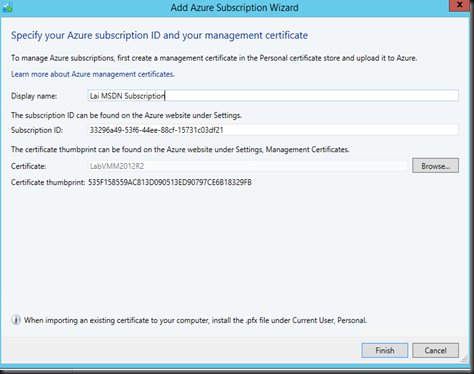The width and height of the screenshot is (474, 374).
Task: Click the subscription ID can be found hint text
Action: coord(126,115)
